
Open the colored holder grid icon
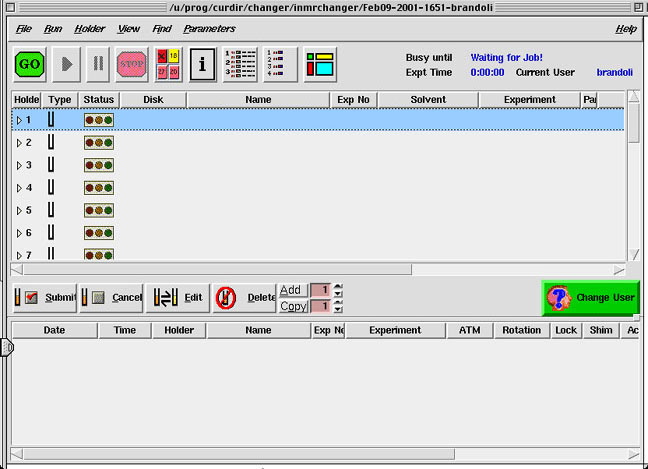pyautogui.click(x=168, y=64)
